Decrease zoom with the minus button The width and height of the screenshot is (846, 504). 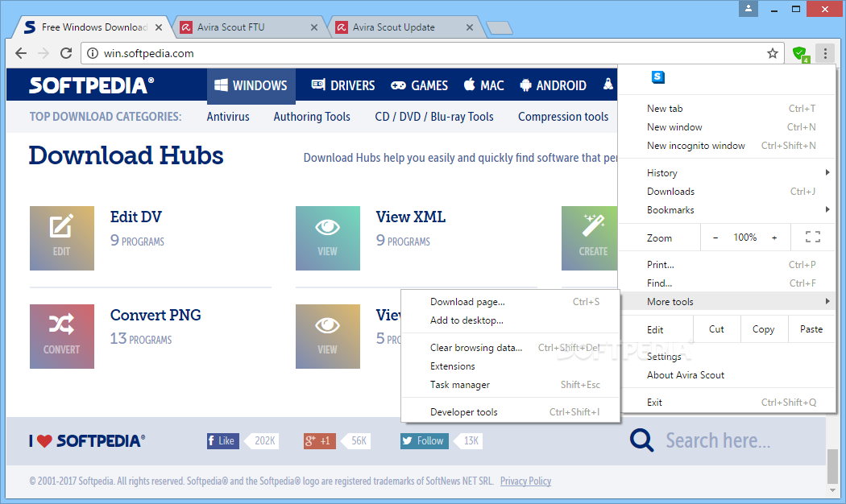[x=715, y=238]
